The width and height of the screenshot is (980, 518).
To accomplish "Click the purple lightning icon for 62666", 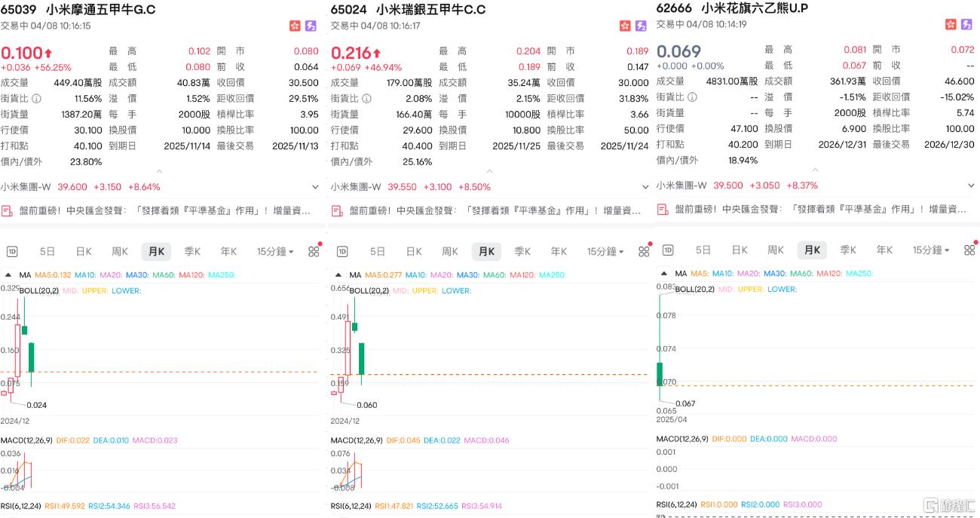I will [x=966, y=25].
